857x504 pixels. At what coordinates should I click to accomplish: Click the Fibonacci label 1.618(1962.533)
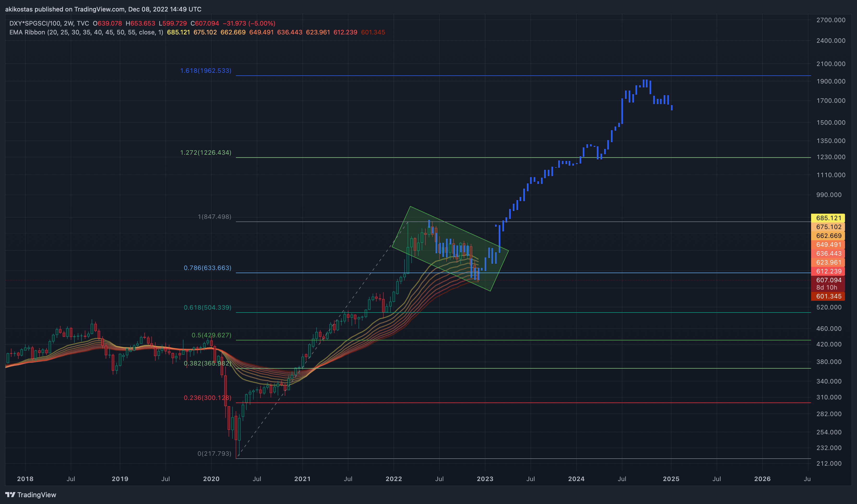tap(206, 71)
